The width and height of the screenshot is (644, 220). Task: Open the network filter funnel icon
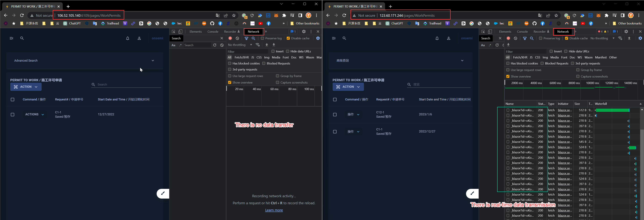pyautogui.click(x=246, y=38)
